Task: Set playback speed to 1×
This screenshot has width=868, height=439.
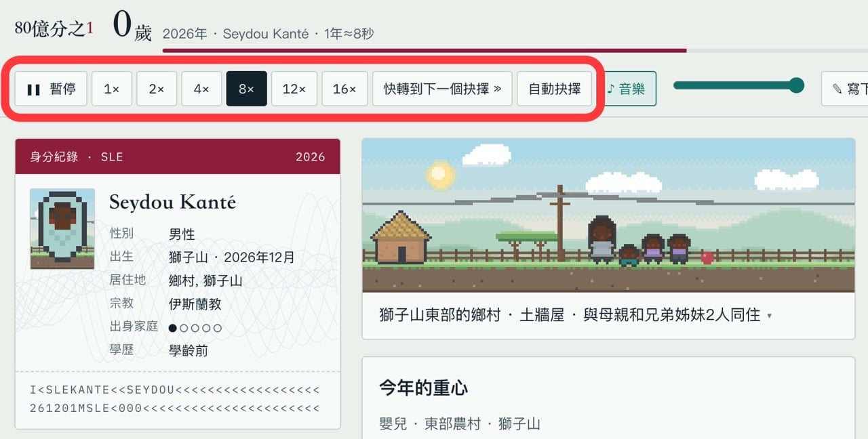Action: coord(112,89)
